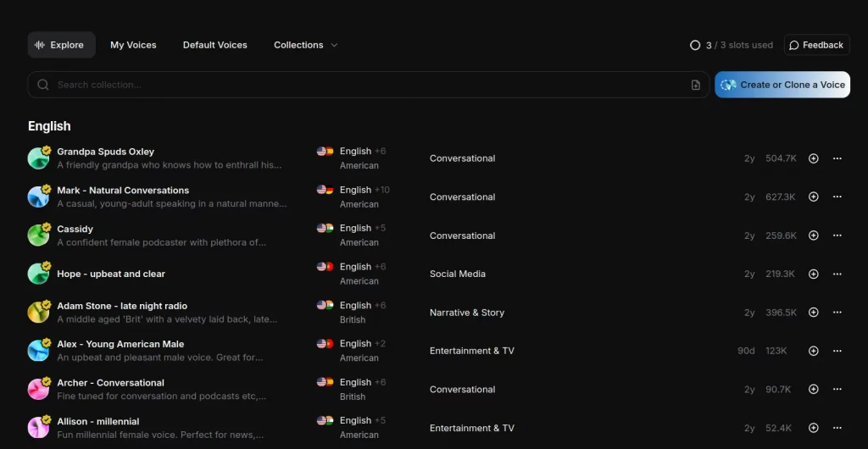
Task: Open more options for Allison - millennial
Action: [837, 428]
